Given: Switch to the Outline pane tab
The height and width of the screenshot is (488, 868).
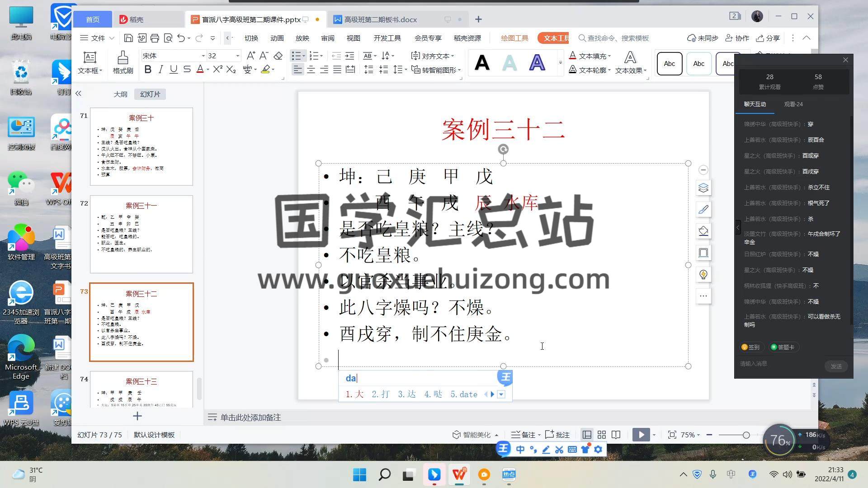Looking at the screenshot, I should point(120,94).
